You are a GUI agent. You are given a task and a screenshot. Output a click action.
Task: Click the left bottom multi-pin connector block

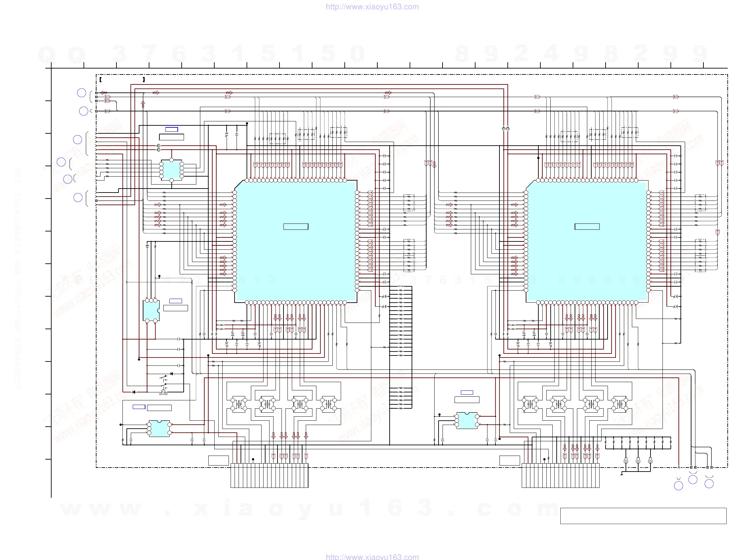[269, 475]
